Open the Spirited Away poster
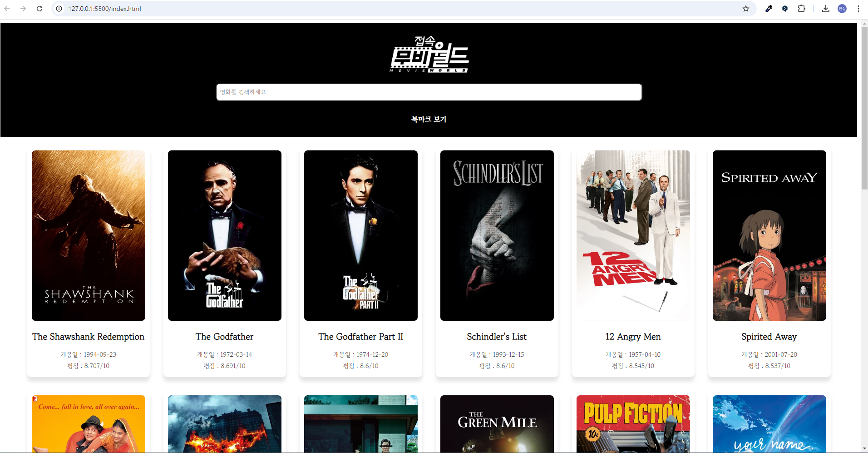 coord(769,235)
